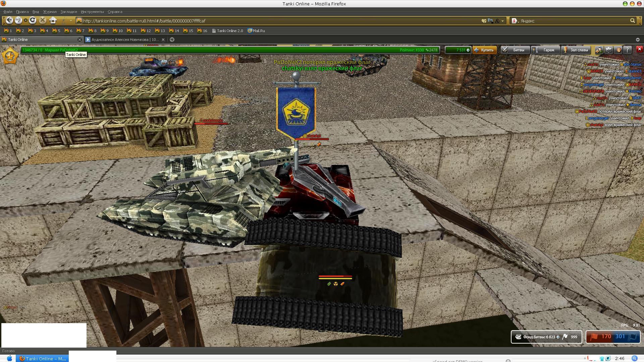The height and width of the screenshot is (362, 644).
Task: Open bookmark number 1 on the bookmarks bar
Action: (x=8, y=31)
